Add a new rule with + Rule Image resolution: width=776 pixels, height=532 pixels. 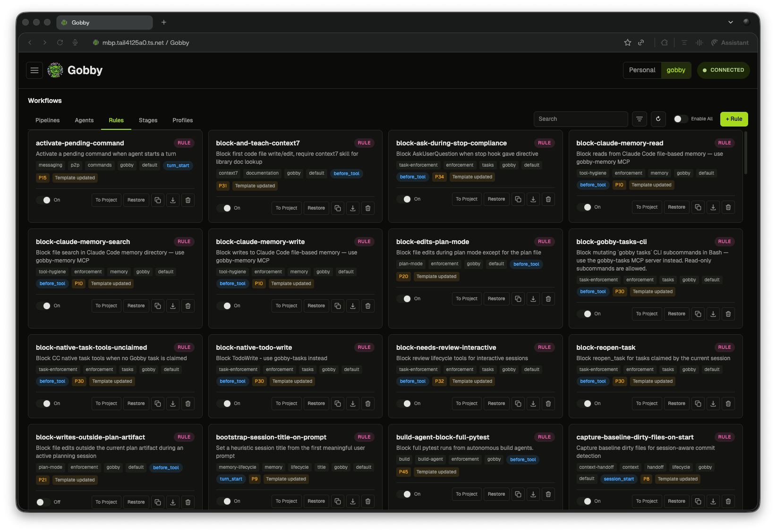tap(734, 119)
